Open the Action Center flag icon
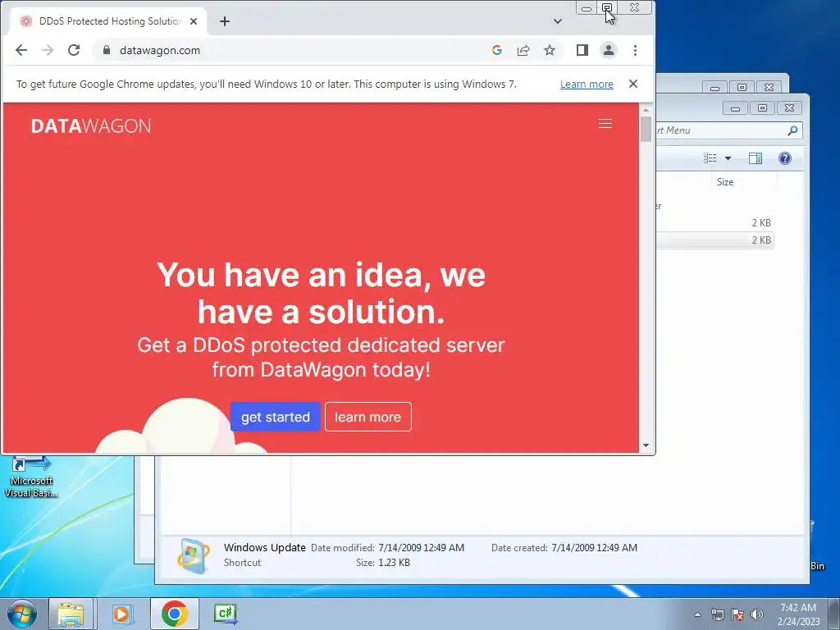The image size is (840, 630). [737, 614]
